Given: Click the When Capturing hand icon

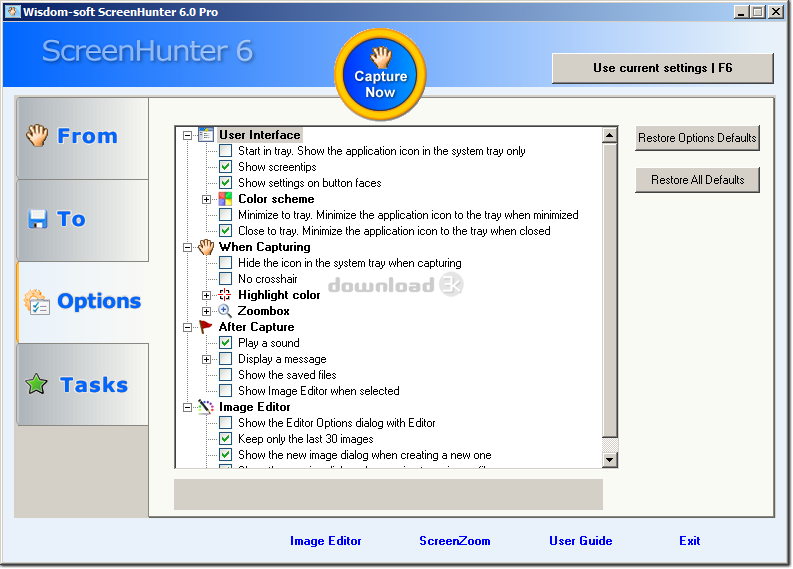Looking at the screenshot, I should click(206, 247).
